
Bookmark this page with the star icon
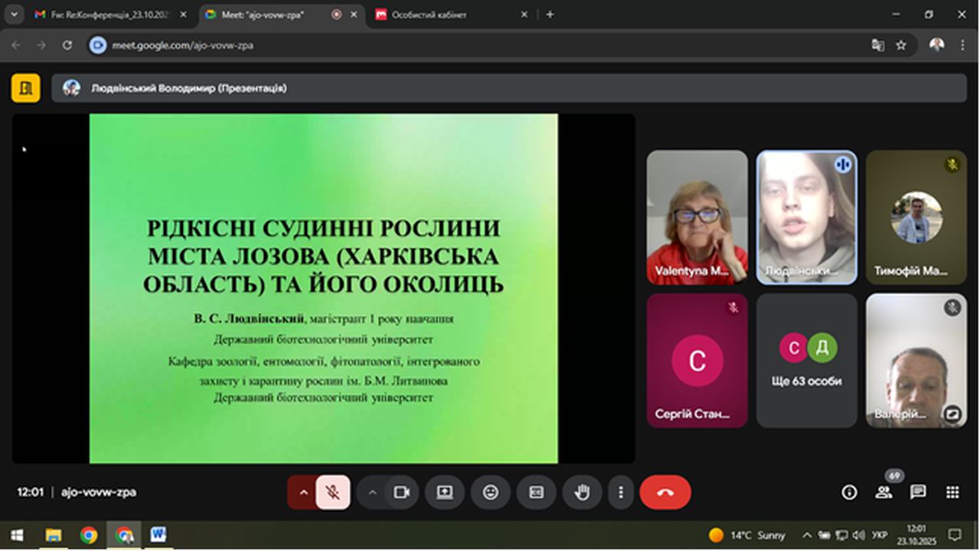tap(901, 45)
